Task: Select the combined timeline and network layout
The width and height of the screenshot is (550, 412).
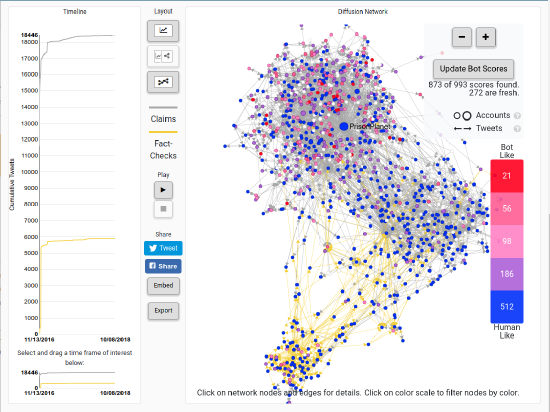Action: [163, 56]
